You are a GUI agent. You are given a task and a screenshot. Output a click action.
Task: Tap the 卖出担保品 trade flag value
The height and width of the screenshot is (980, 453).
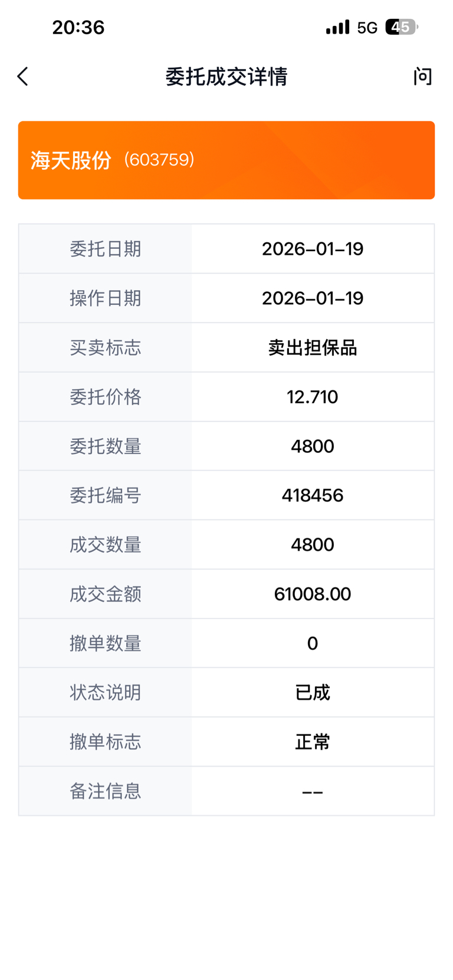click(x=313, y=348)
